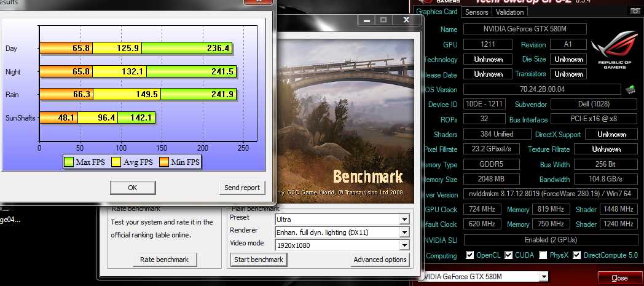This screenshot has width=644, height=286.
Task: Click the Memory clock value 819 MHz
Action: pyautogui.click(x=551, y=209)
